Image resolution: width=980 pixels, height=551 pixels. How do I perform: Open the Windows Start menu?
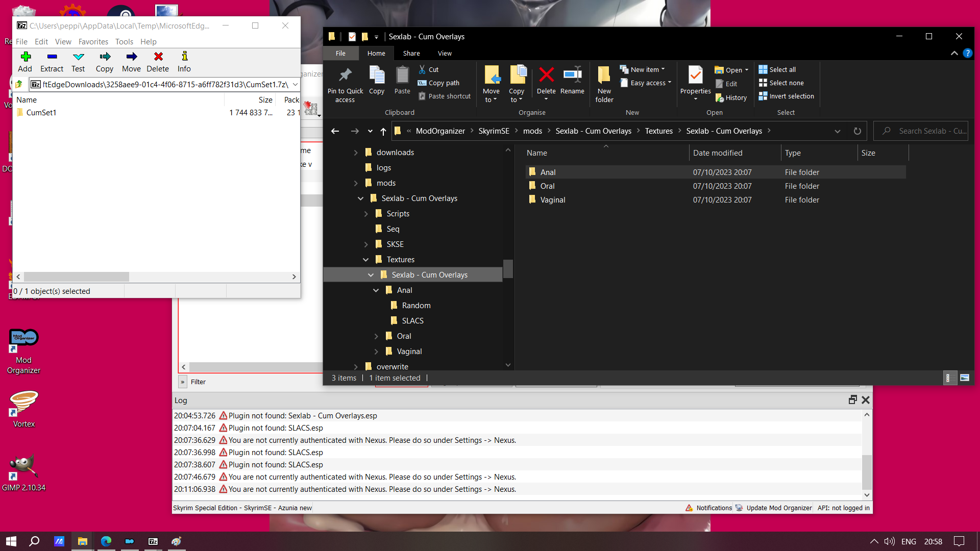[11, 541]
